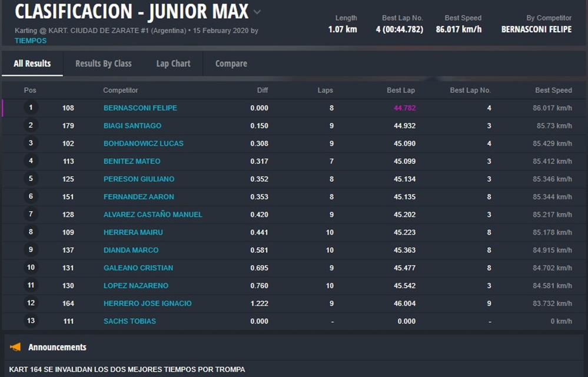588x377 pixels.
Task: Click the Best Speed column header
Action: click(553, 91)
